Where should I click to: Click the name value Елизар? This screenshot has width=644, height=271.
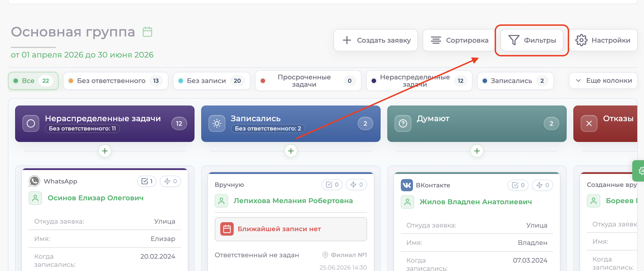tap(163, 239)
